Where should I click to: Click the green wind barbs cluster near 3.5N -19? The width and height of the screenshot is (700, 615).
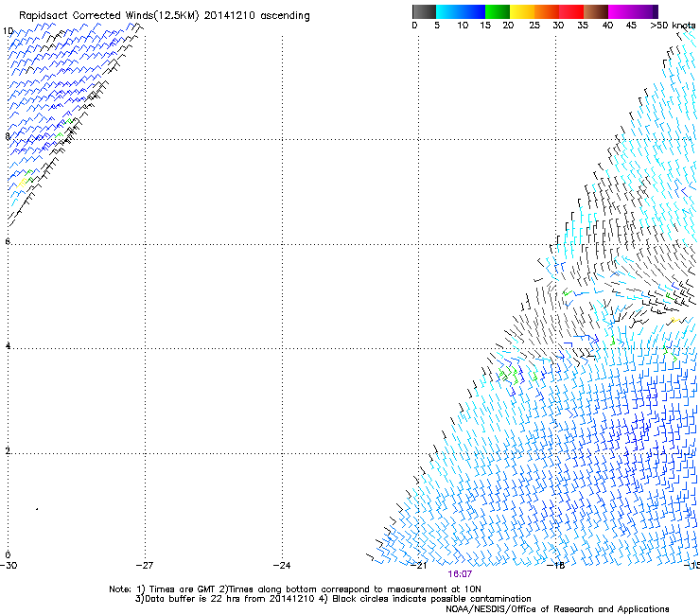click(510, 376)
